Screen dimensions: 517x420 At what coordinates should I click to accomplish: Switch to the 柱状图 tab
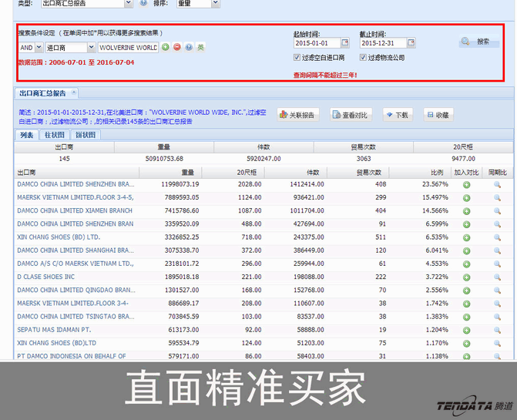(x=54, y=135)
